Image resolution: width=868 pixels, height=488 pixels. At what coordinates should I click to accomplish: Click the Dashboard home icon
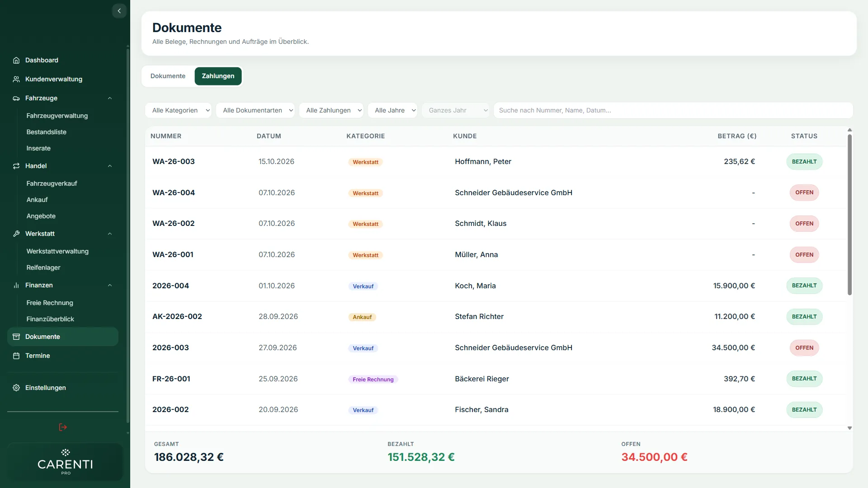click(16, 60)
